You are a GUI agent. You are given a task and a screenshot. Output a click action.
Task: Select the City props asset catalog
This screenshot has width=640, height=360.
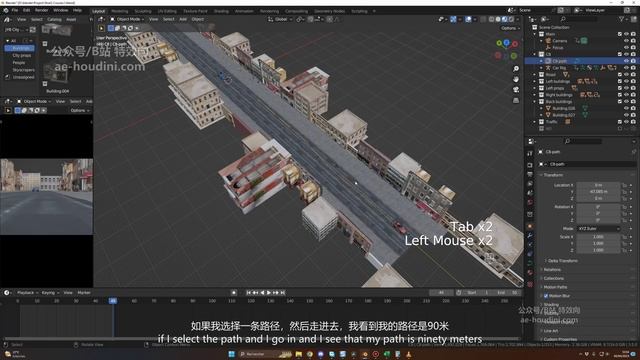22,55
